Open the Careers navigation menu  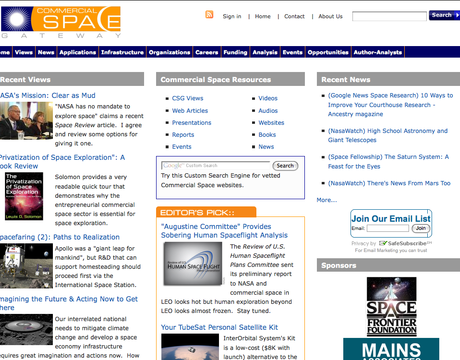(x=207, y=52)
